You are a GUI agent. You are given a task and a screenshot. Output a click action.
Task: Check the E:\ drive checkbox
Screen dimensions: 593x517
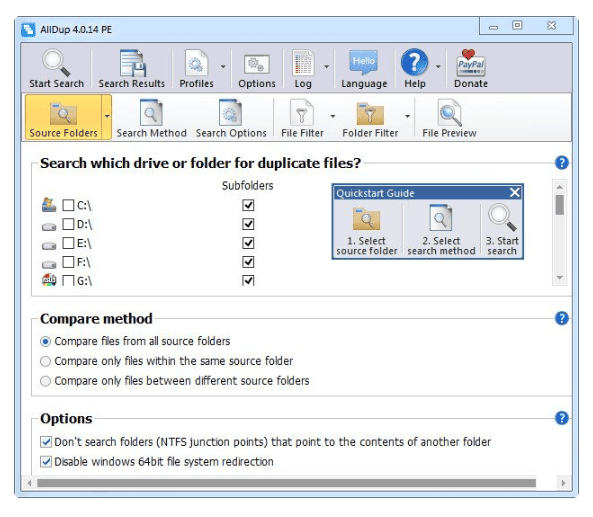[68, 243]
